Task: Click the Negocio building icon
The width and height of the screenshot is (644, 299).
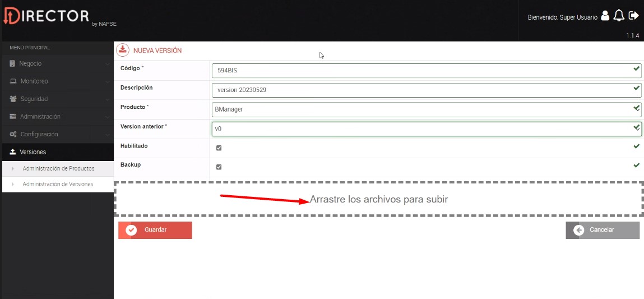Action: [x=12, y=64]
